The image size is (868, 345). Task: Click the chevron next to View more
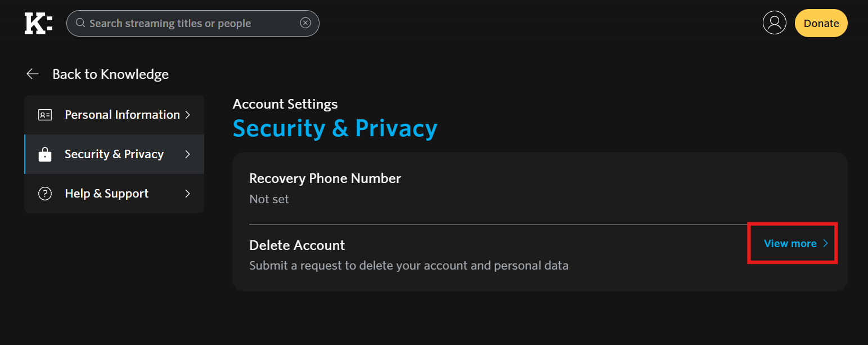tap(826, 244)
